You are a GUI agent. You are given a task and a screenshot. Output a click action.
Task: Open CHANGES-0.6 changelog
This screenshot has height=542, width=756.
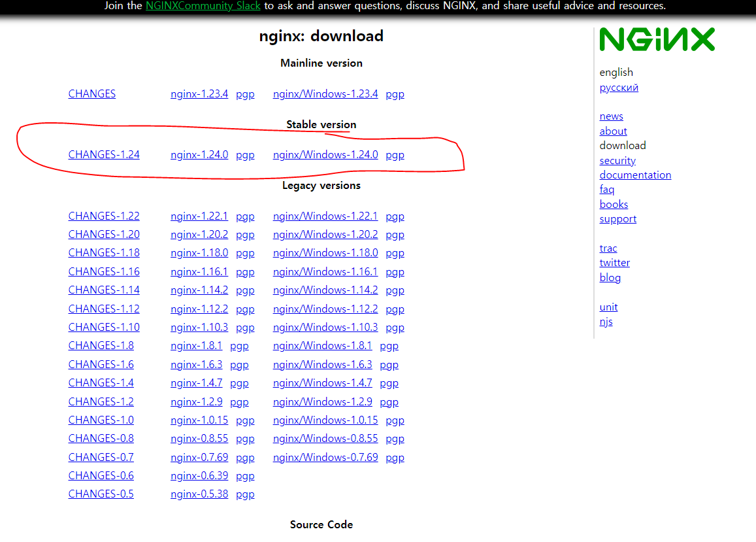(x=101, y=475)
